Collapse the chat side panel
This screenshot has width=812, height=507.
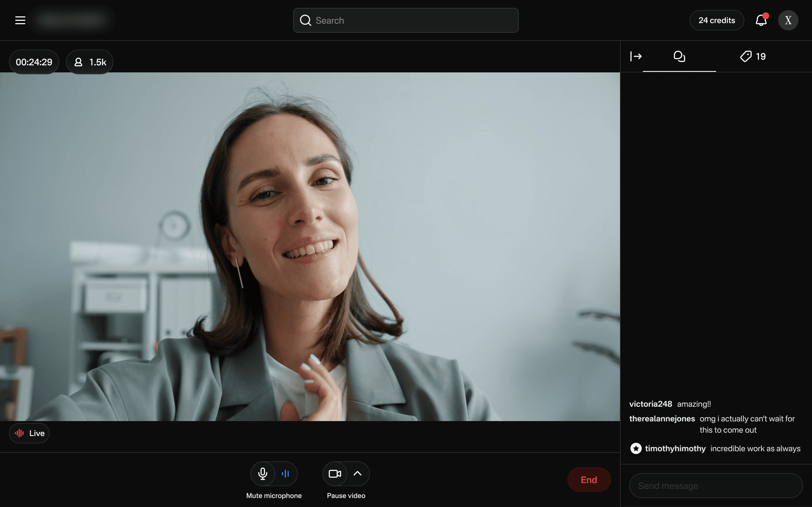click(x=636, y=56)
